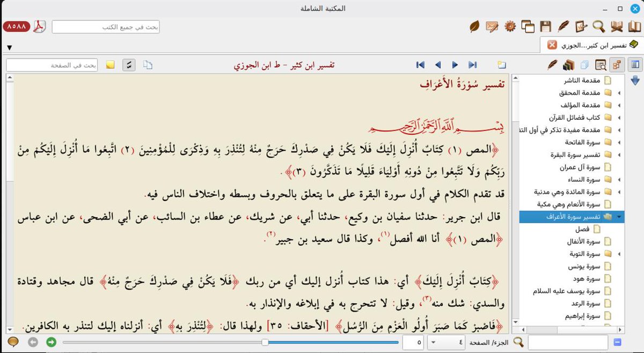Go to the first page arrow
The image size is (644, 353).
tap(420, 65)
